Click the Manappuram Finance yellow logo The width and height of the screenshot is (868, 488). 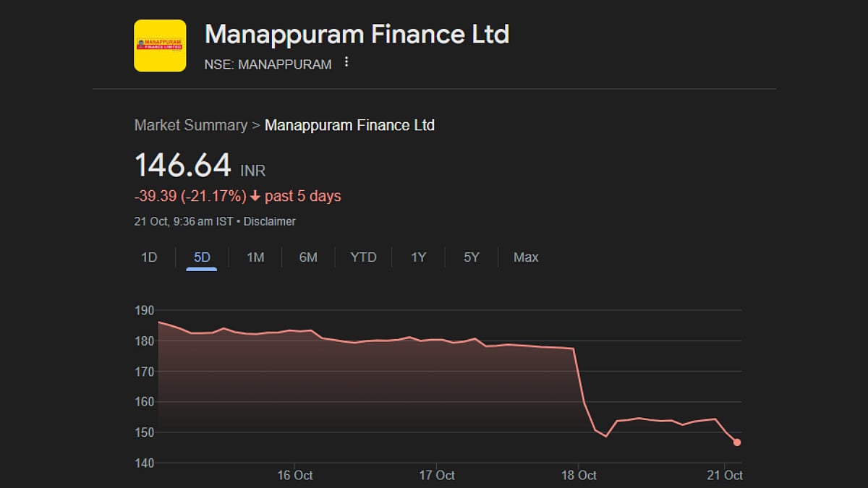(160, 46)
